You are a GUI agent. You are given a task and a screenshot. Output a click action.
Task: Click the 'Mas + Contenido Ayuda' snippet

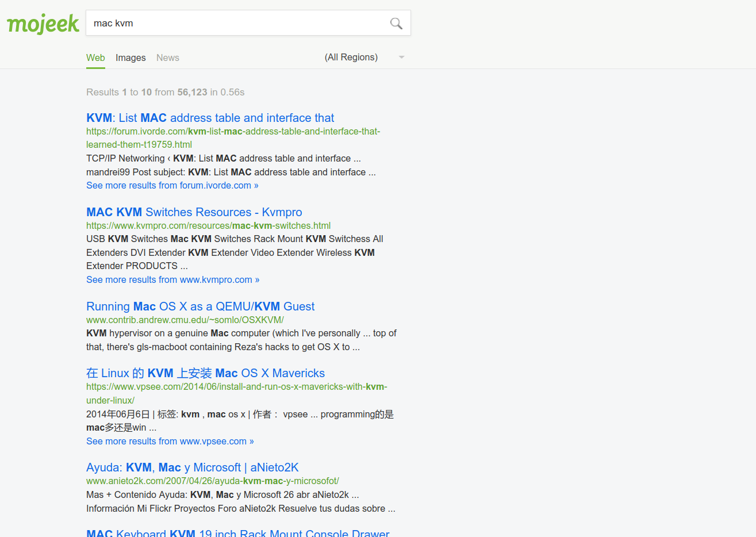(241, 501)
